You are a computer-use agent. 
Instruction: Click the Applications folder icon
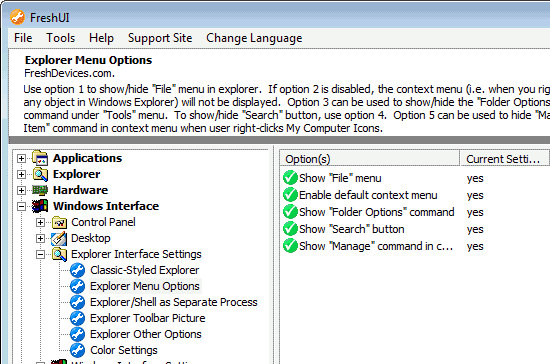pos(40,158)
